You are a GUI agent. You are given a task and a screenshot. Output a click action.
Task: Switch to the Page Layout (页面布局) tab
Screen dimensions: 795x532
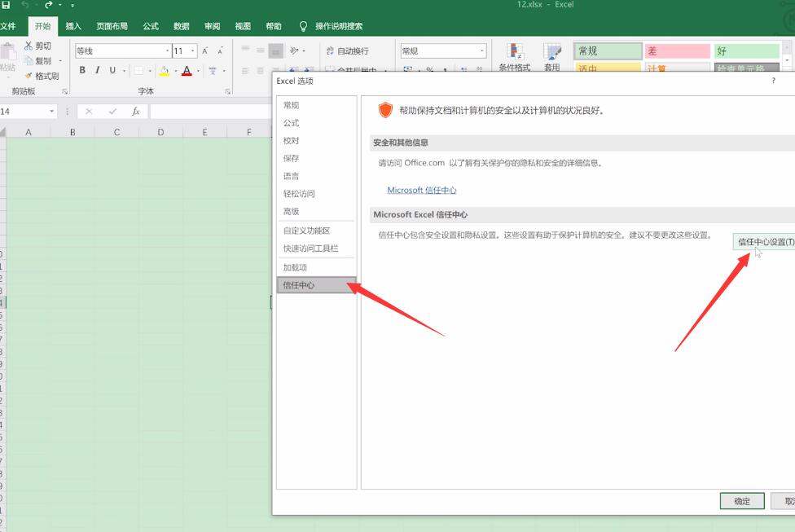[112, 26]
